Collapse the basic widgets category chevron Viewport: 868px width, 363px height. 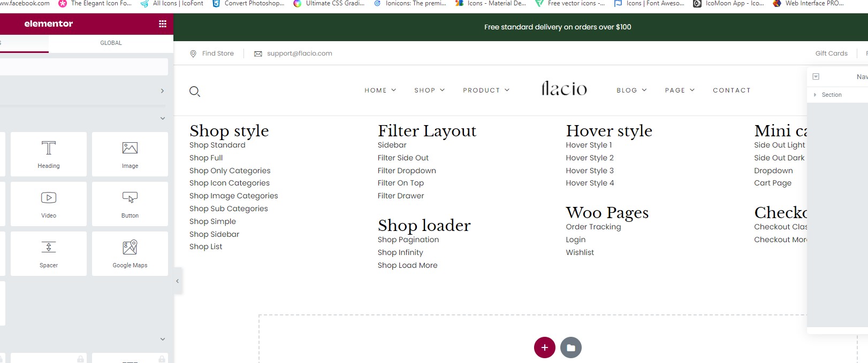(163, 118)
